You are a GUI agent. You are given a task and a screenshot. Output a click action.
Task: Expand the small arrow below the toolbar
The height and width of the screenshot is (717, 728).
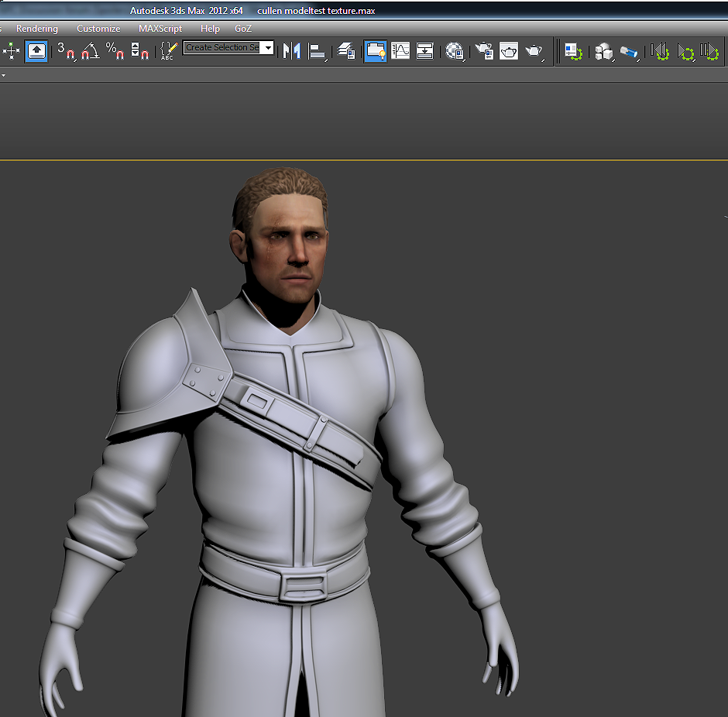[3, 75]
